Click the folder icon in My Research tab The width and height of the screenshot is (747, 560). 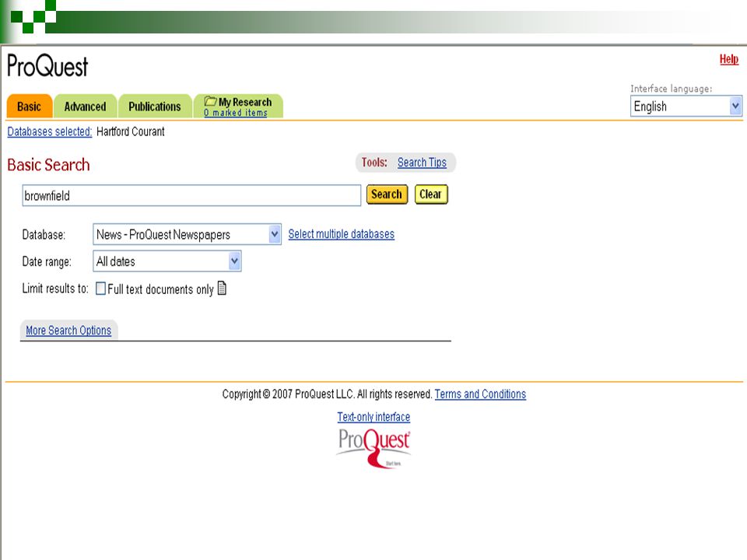click(x=210, y=101)
